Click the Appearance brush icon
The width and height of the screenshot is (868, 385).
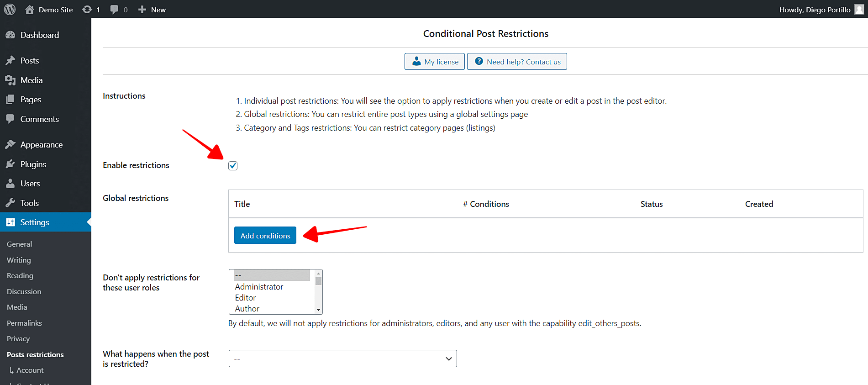pyautogui.click(x=10, y=145)
